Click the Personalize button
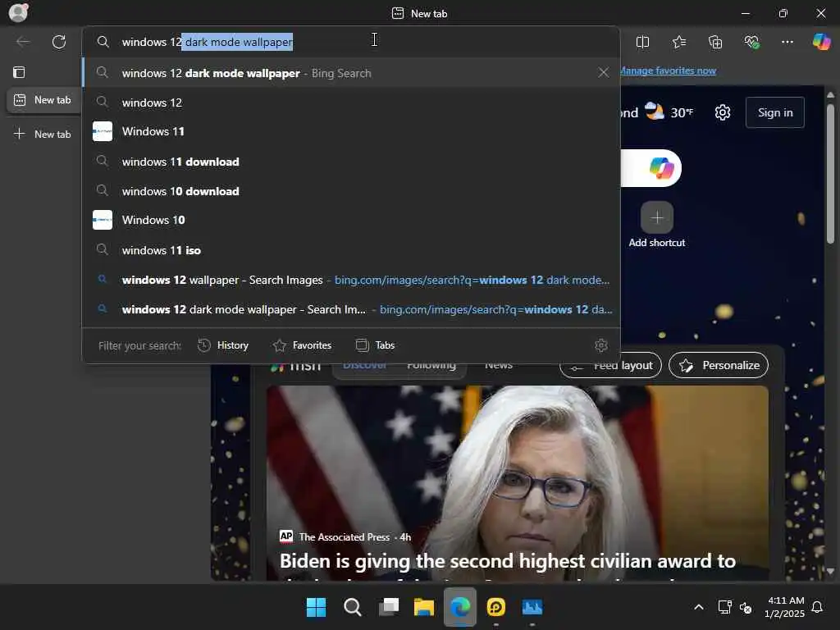 pos(719,365)
